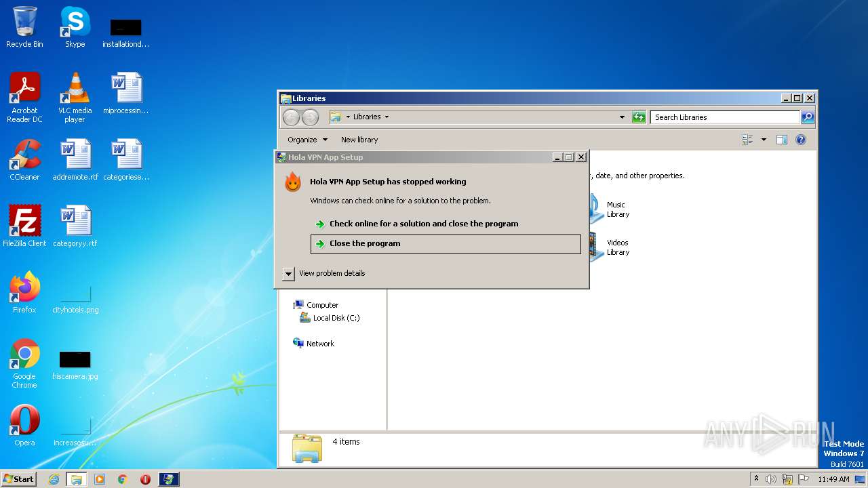Select Network in navigation pane

[x=314, y=344]
